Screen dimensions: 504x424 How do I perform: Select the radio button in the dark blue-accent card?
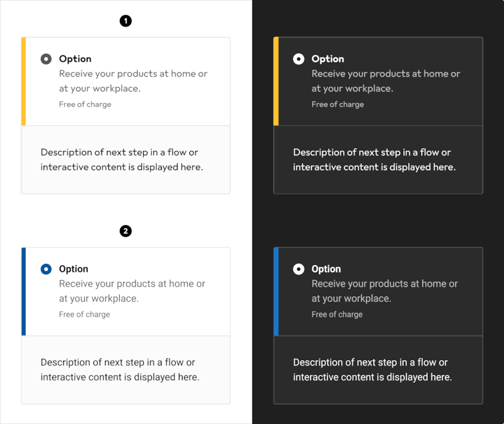pos(299,269)
